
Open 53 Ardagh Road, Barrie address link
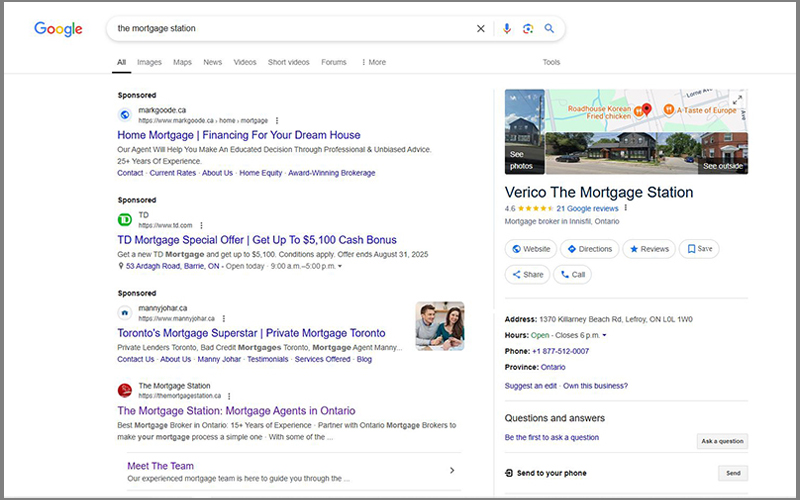172,266
